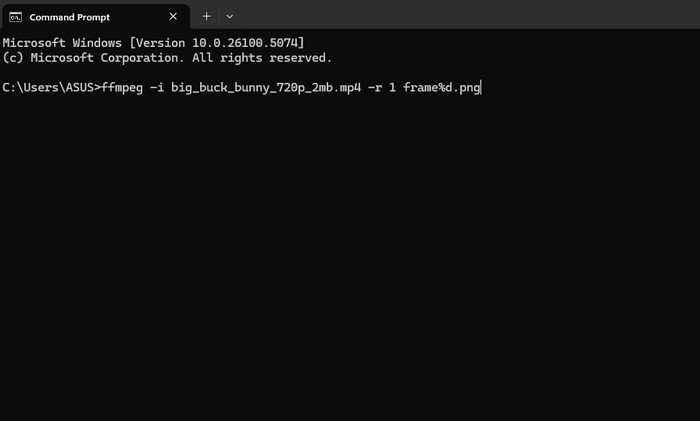Close the Command Prompt tab

point(173,17)
